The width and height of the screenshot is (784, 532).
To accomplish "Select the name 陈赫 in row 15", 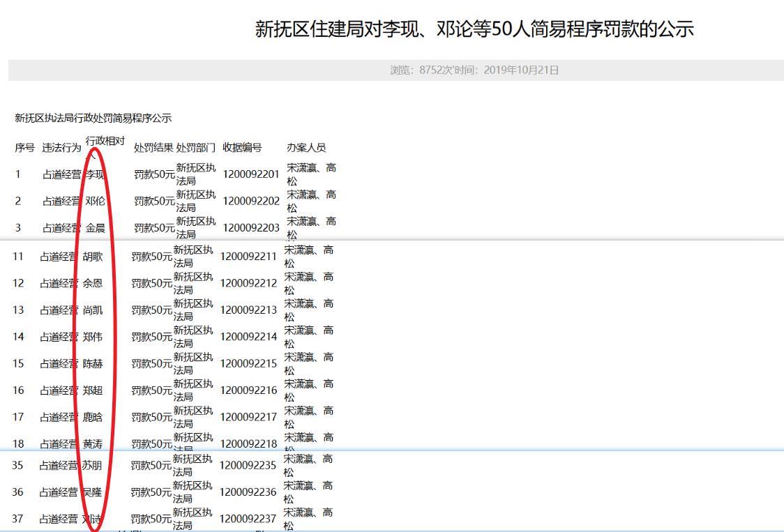I will [x=101, y=363].
